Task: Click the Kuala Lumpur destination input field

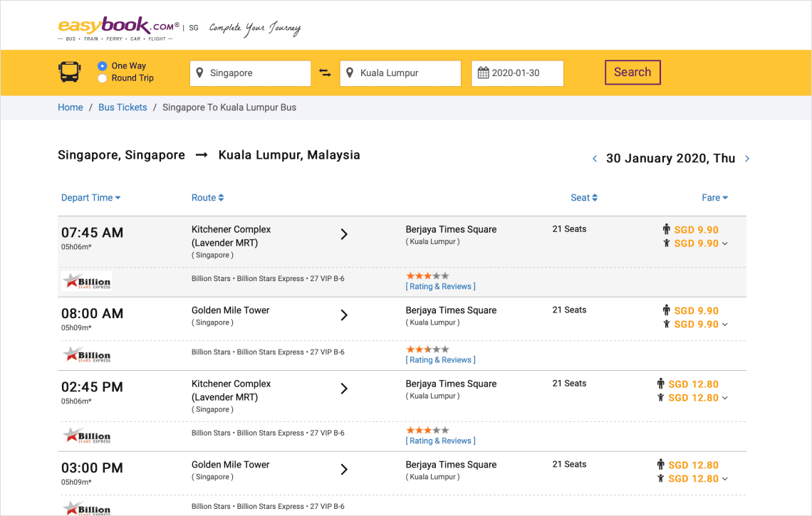Action: (400, 73)
